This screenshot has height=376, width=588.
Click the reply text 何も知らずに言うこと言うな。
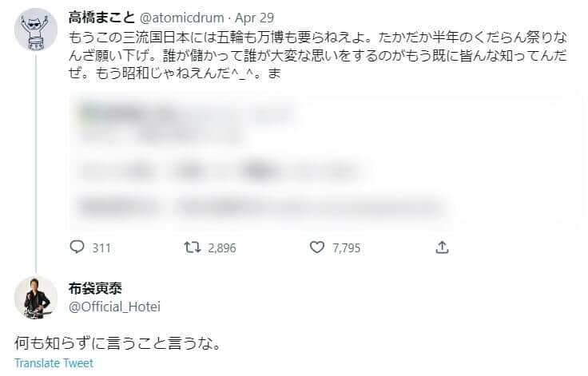click(117, 344)
